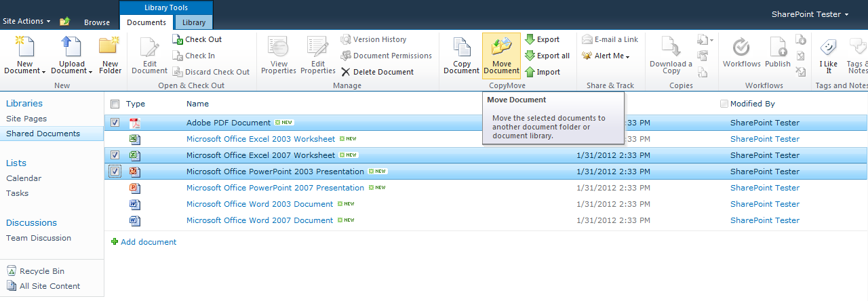Click the Export command with green arrow
The height and width of the screenshot is (301, 868).
(x=542, y=39)
